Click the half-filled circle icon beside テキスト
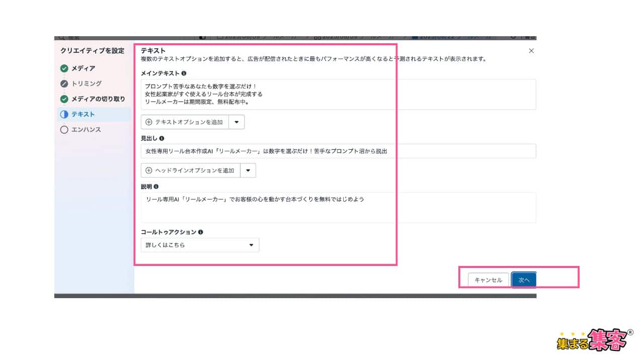Image resolution: width=644 pixels, height=362 pixels. 64,115
